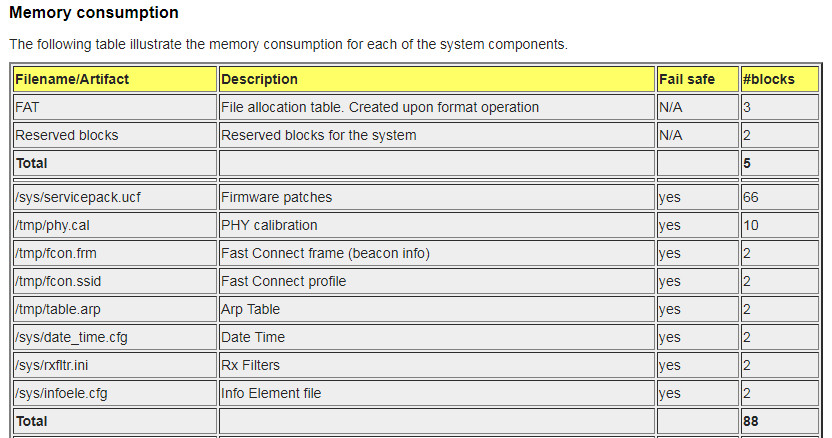This screenshot has height=438, width=832.
Task: Click the Fast Connect frame (beacon info) cell
Action: click(x=325, y=253)
